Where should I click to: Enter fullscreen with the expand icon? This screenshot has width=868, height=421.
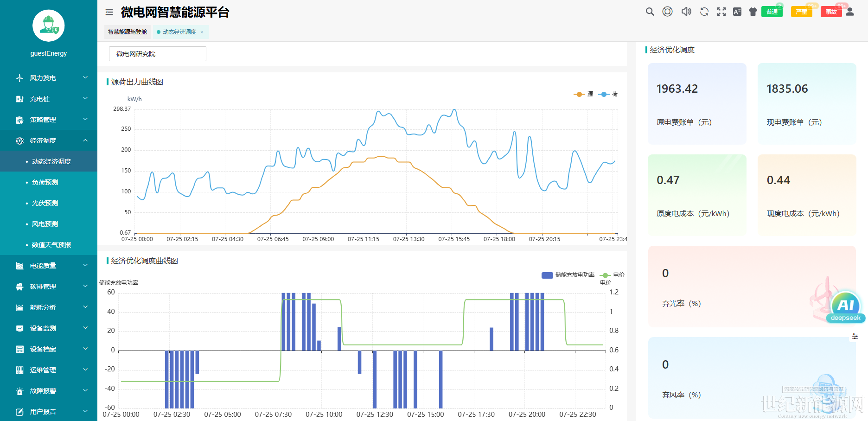pyautogui.click(x=721, y=12)
